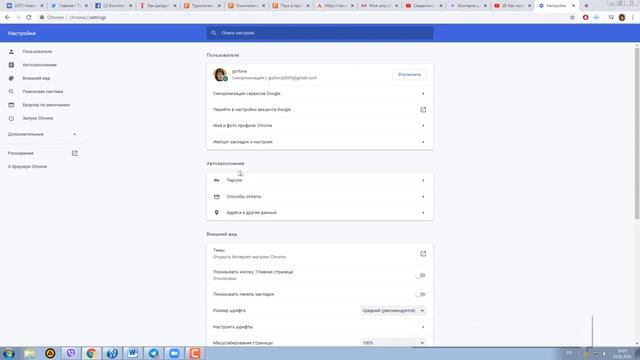Click the Отключить button
The width and height of the screenshot is (640, 360).
(409, 75)
